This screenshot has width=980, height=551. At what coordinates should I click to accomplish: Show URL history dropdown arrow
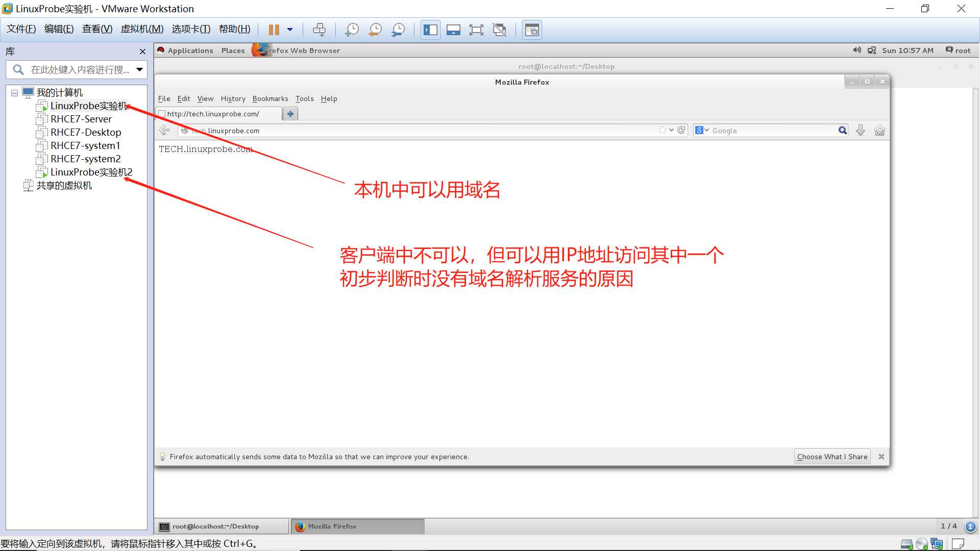671,131
